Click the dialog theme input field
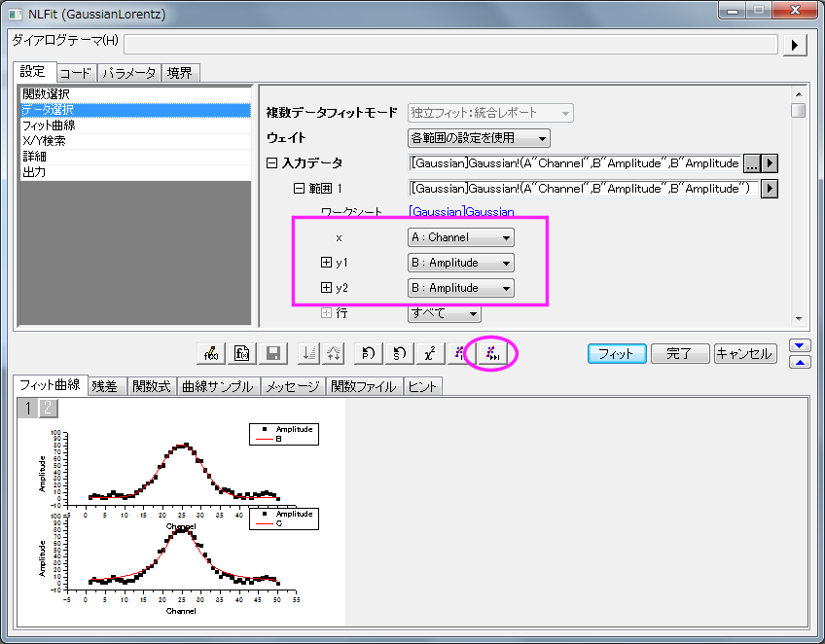 tap(450, 45)
